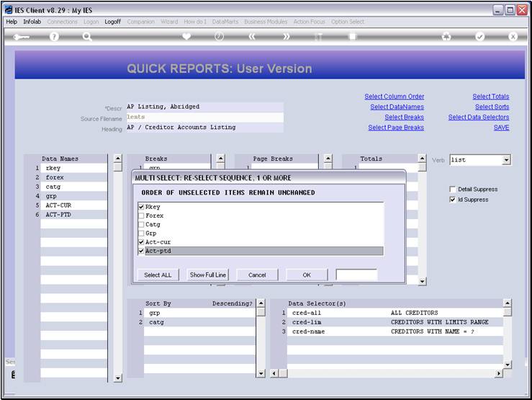
Task: Open the DataMarts menu
Action: click(225, 22)
